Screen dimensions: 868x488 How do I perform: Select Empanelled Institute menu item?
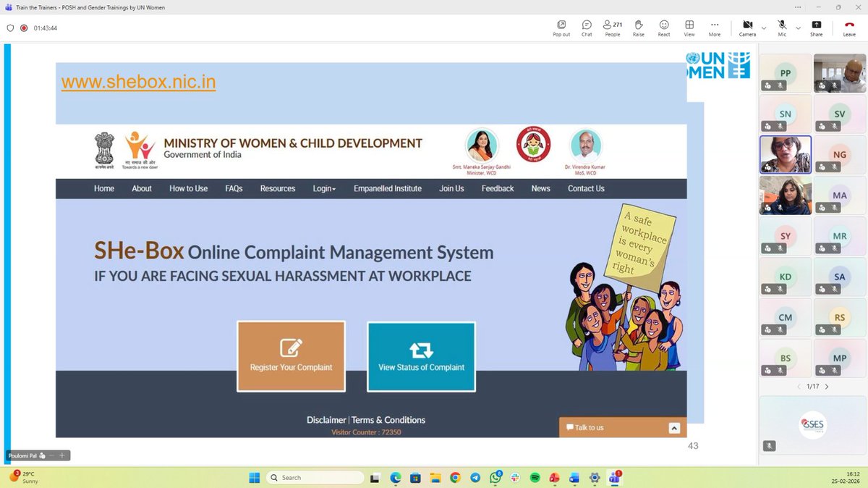click(x=388, y=188)
